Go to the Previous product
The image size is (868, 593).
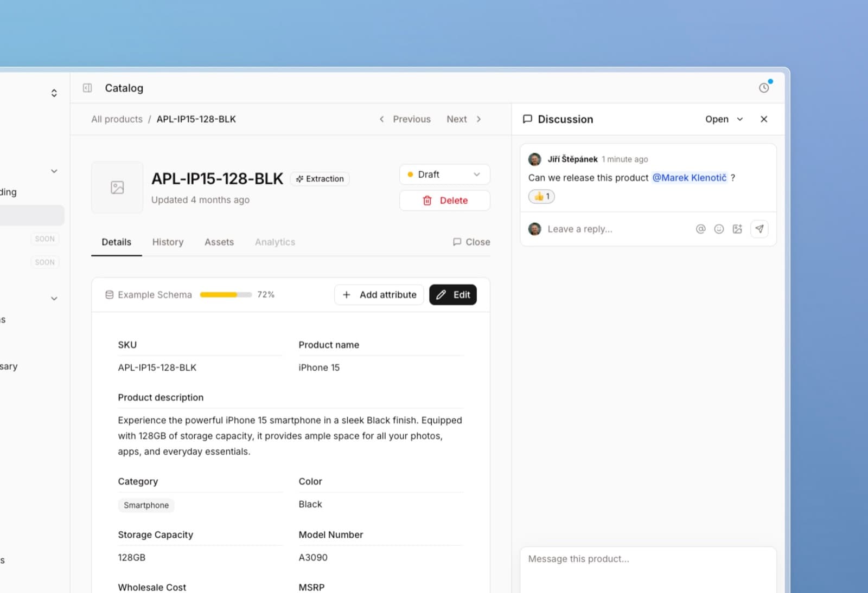pyautogui.click(x=405, y=119)
